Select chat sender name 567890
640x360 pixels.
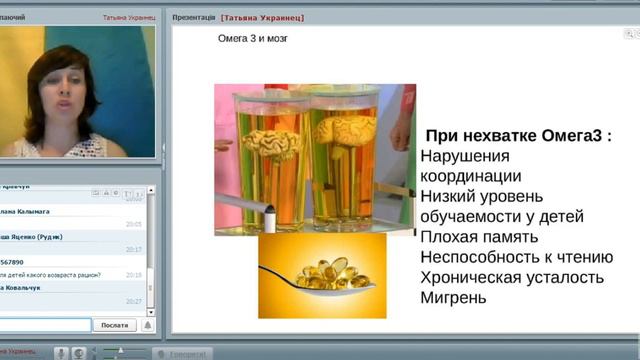(x=12, y=262)
